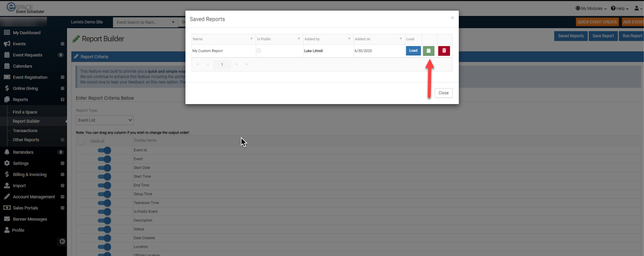Click the Added by column filter icon
This screenshot has height=256, width=644.
tap(349, 39)
